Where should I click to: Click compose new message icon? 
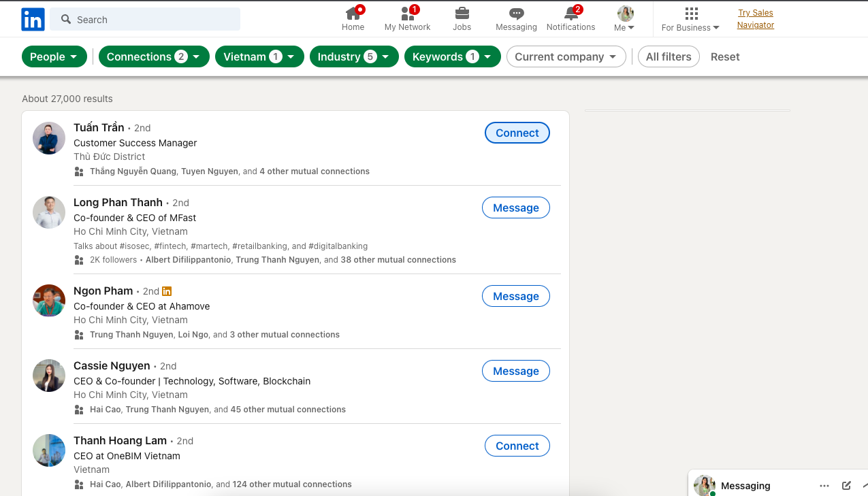click(x=846, y=486)
